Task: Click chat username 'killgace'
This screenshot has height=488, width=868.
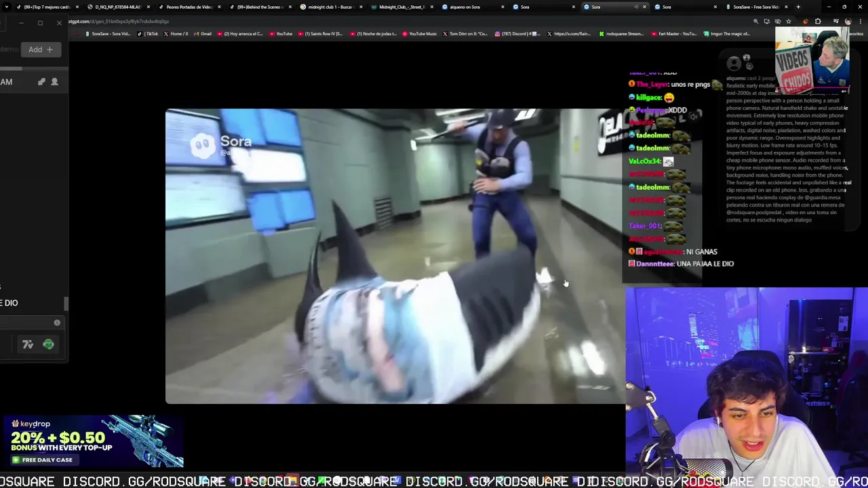Action: pos(649,98)
